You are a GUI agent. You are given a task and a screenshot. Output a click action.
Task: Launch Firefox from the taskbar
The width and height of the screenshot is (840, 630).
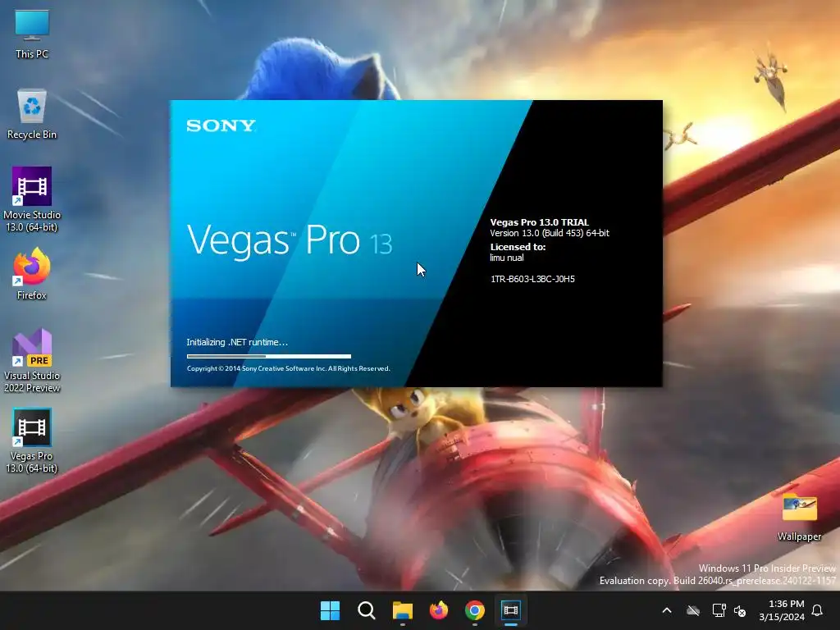pos(439,610)
